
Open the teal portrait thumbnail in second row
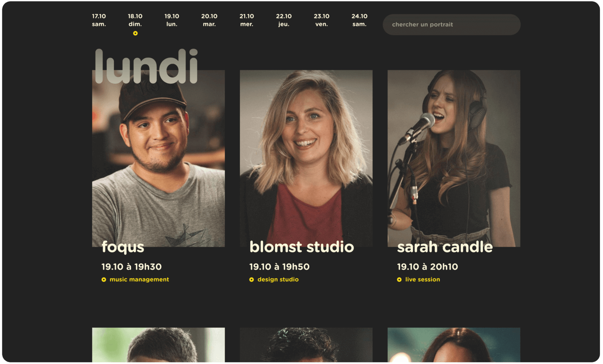point(454,345)
